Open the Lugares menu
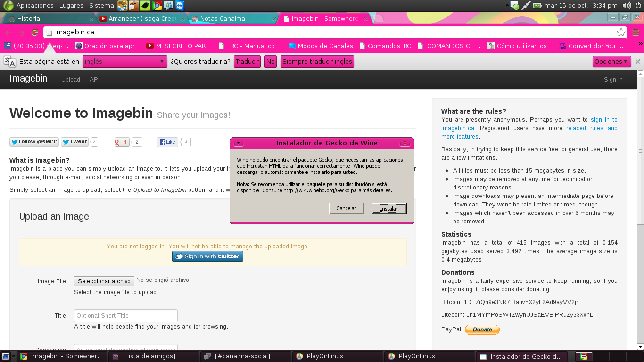 [71, 6]
